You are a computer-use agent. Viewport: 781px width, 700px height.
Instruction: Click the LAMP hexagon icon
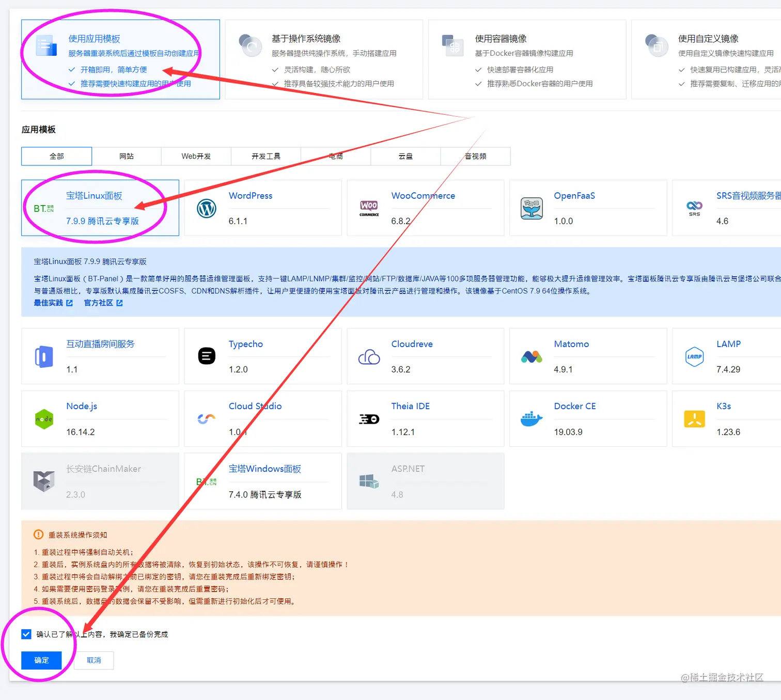[694, 356]
